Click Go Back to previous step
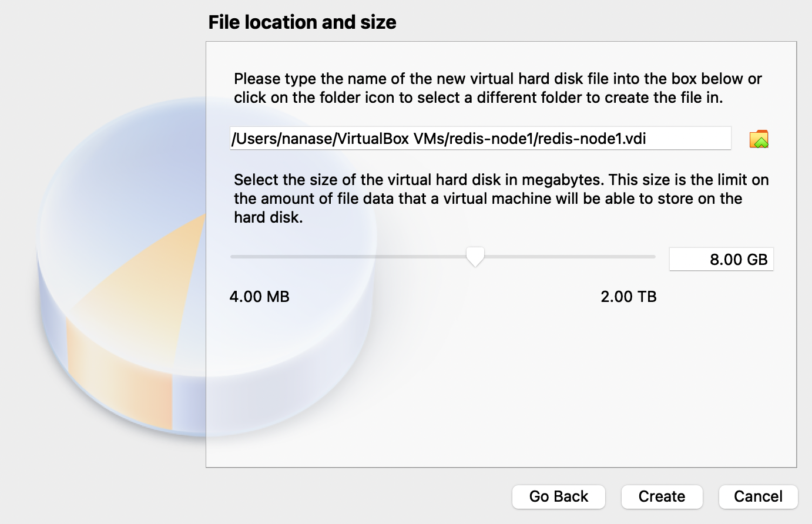The image size is (812, 524). click(559, 496)
